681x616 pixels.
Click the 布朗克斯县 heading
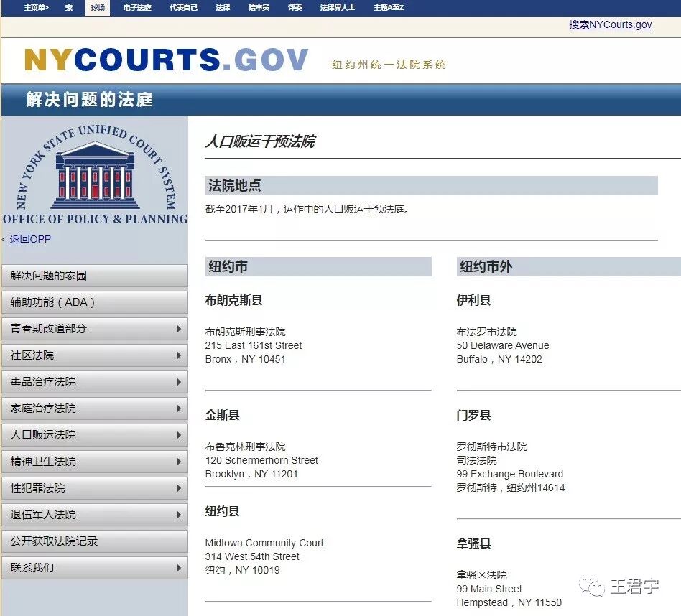233,300
